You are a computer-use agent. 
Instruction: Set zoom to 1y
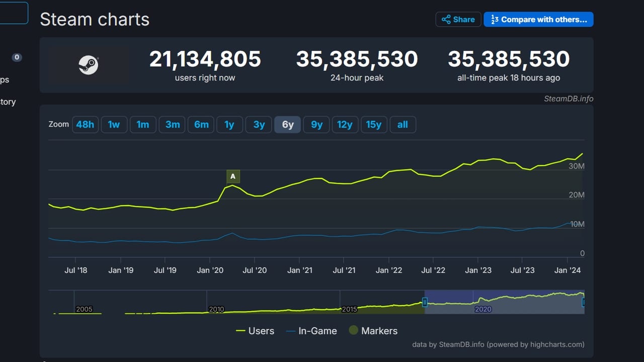pos(229,125)
